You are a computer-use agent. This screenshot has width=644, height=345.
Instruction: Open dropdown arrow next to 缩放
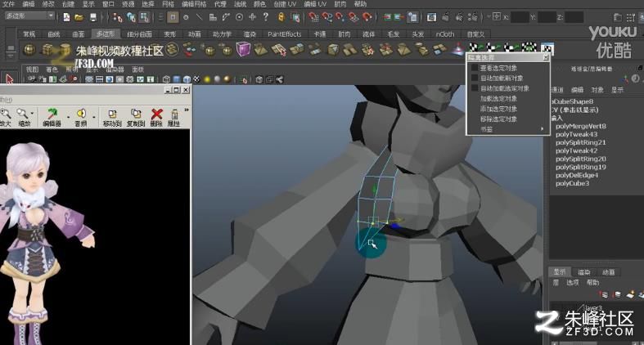(32, 113)
